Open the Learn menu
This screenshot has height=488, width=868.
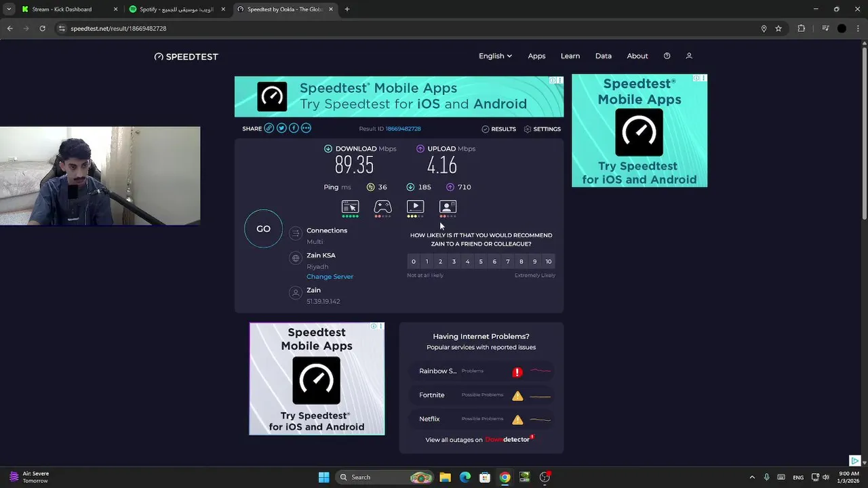click(570, 56)
